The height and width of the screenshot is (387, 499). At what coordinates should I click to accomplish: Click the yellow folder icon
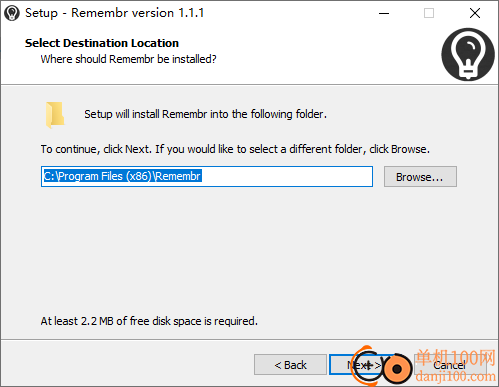[x=55, y=115]
